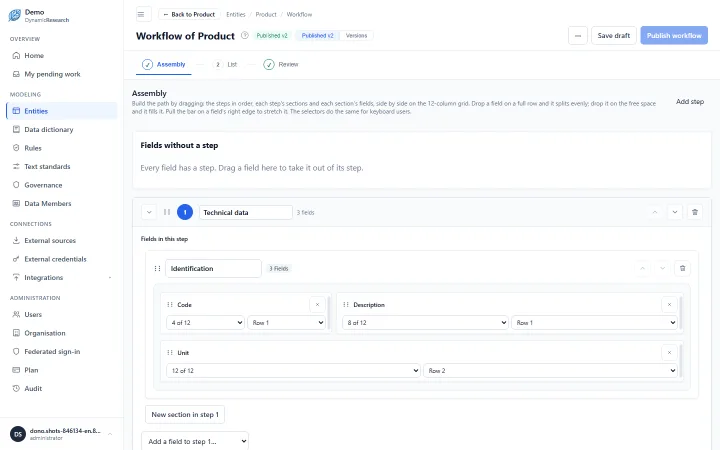The width and height of the screenshot is (720, 450).
Task: Collapse the Technical data step
Action: [149, 212]
